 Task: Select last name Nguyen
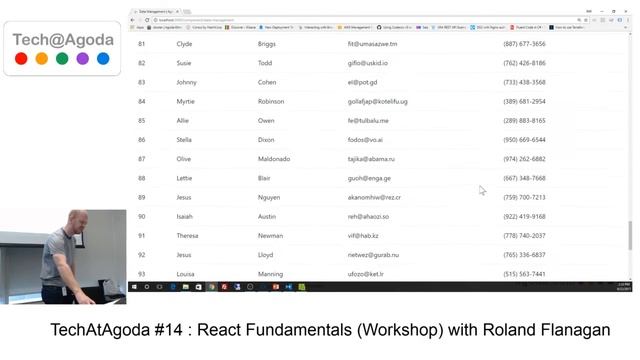(x=269, y=198)
